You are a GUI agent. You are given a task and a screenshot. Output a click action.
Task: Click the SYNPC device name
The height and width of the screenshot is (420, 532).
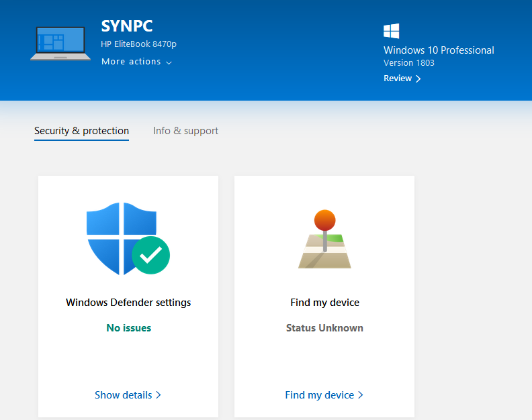click(127, 26)
